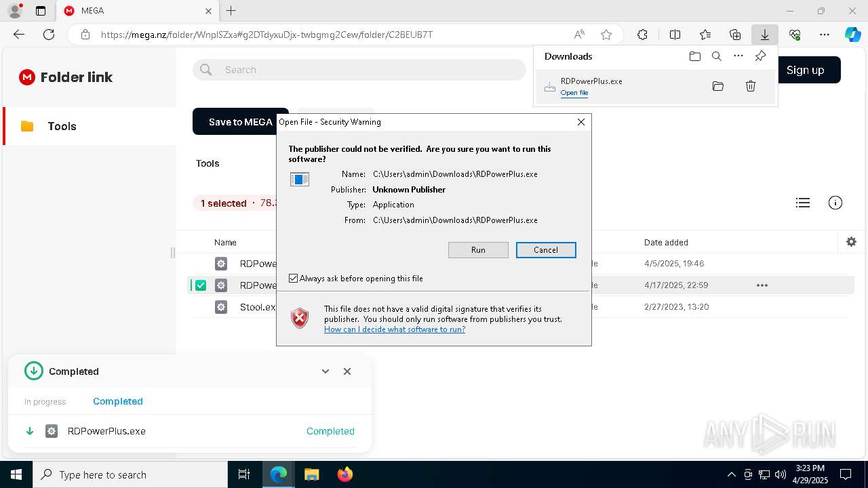
Task: Switch to In progress transfers tab
Action: 45,402
